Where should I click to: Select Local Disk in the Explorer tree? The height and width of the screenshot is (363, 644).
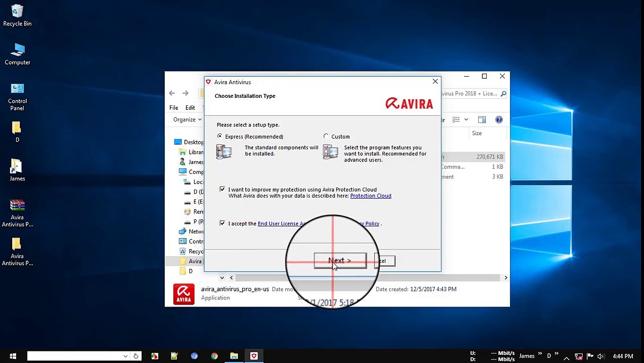click(194, 182)
